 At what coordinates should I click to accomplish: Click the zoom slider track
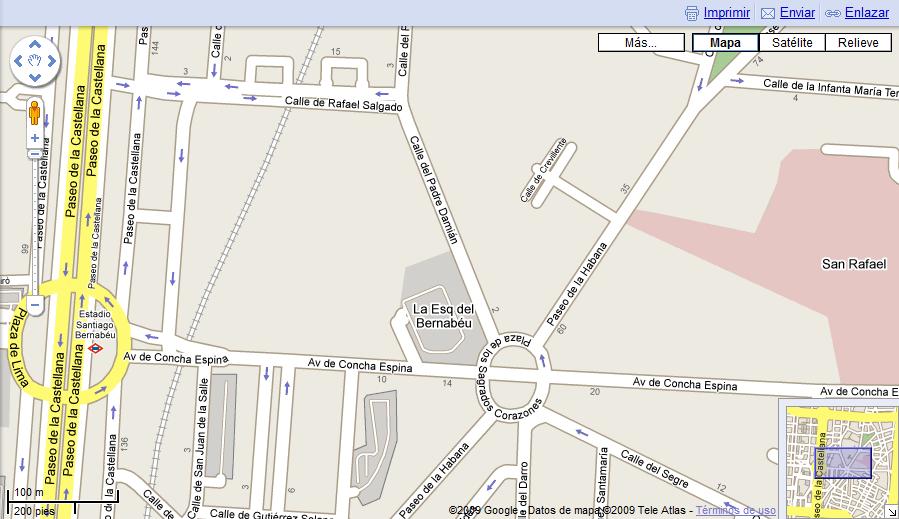35,229
